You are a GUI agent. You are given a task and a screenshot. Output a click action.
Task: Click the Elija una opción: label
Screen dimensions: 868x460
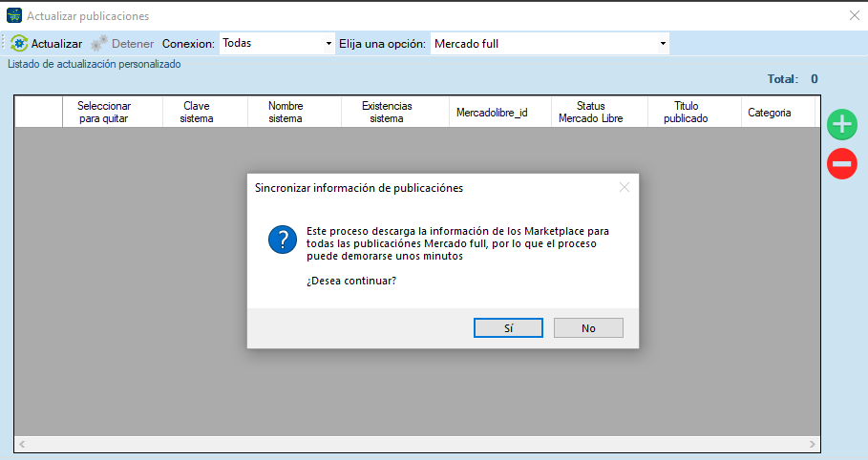(383, 44)
